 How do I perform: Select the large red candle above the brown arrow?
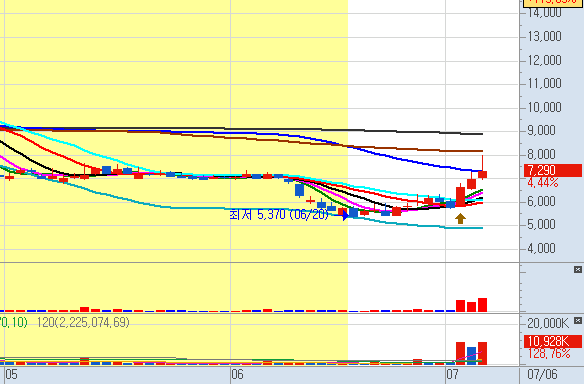coord(460,196)
